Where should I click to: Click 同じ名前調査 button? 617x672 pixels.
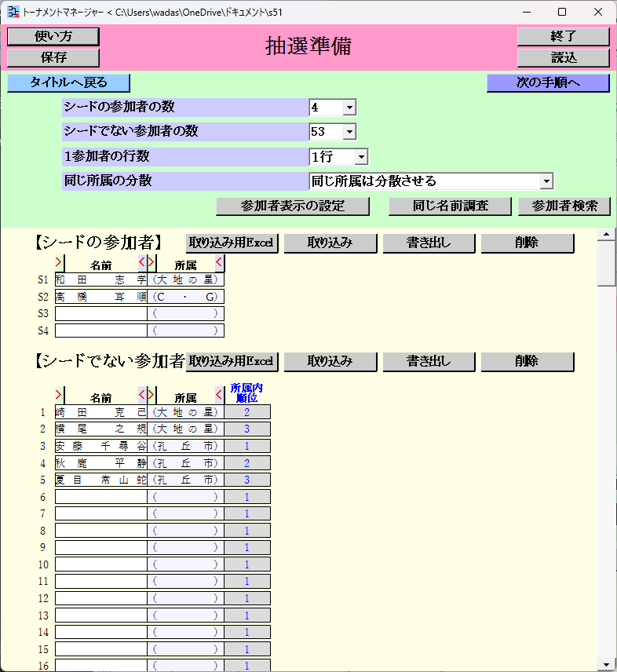[450, 206]
